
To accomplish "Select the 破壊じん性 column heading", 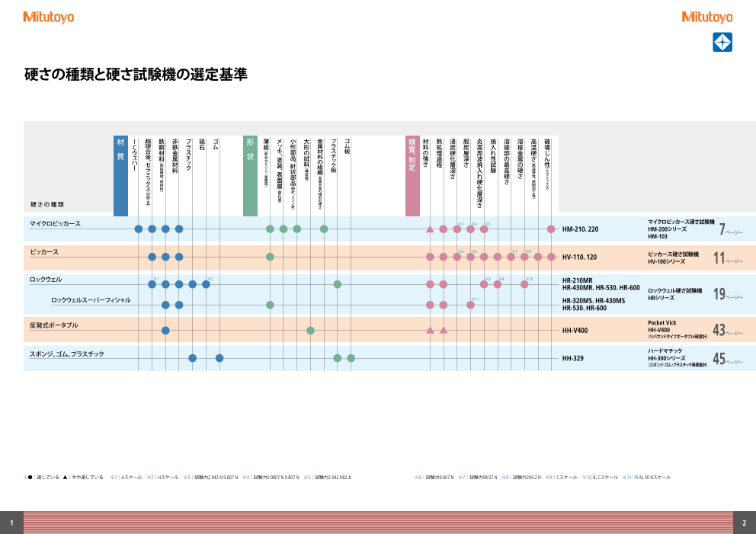I will [x=547, y=165].
